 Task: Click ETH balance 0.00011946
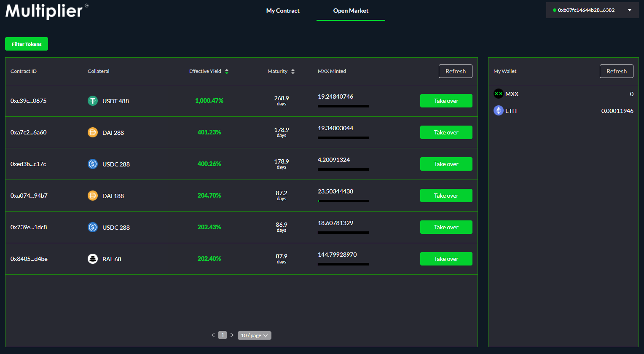[617, 111]
